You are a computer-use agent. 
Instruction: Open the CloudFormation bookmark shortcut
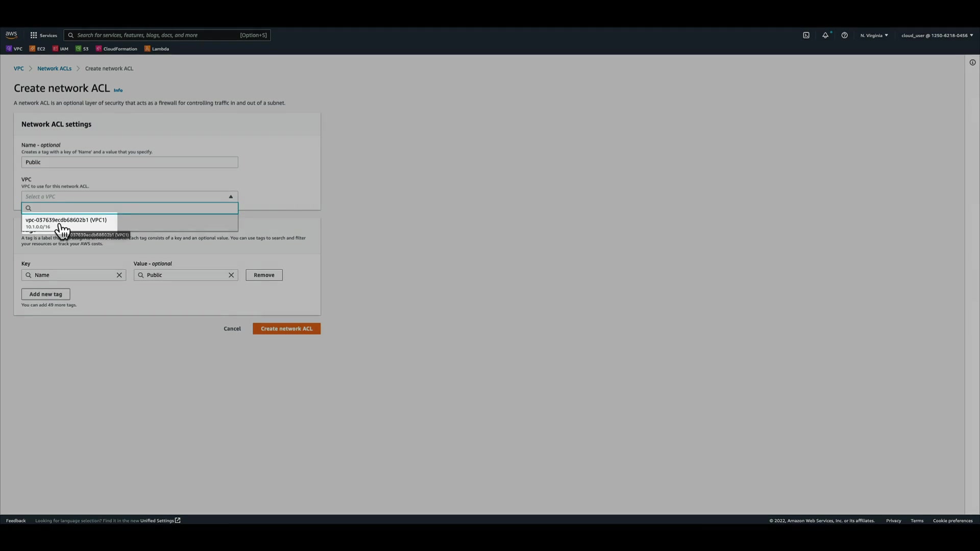pyautogui.click(x=117, y=49)
